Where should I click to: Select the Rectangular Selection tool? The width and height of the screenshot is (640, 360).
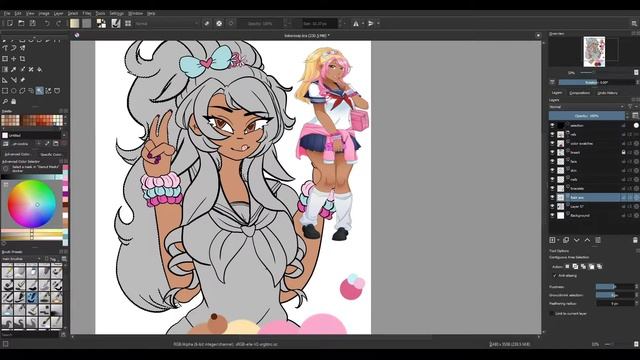[5, 91]
